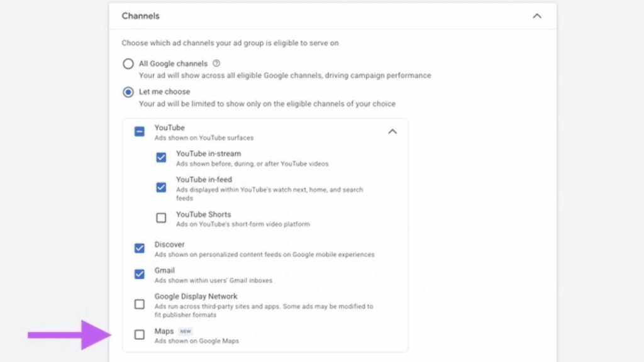Click the Gmail channel label
This screenshot has height=362, width=644.
(165, 270)
